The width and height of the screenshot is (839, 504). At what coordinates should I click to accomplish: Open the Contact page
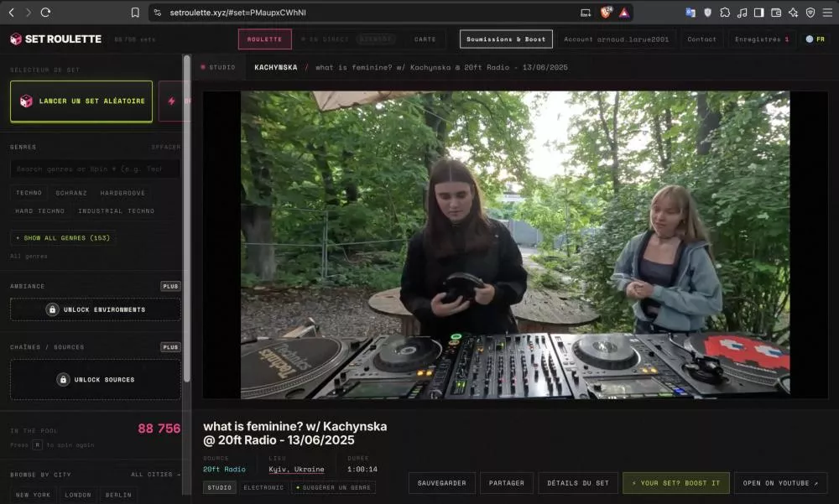pos(701,39)
